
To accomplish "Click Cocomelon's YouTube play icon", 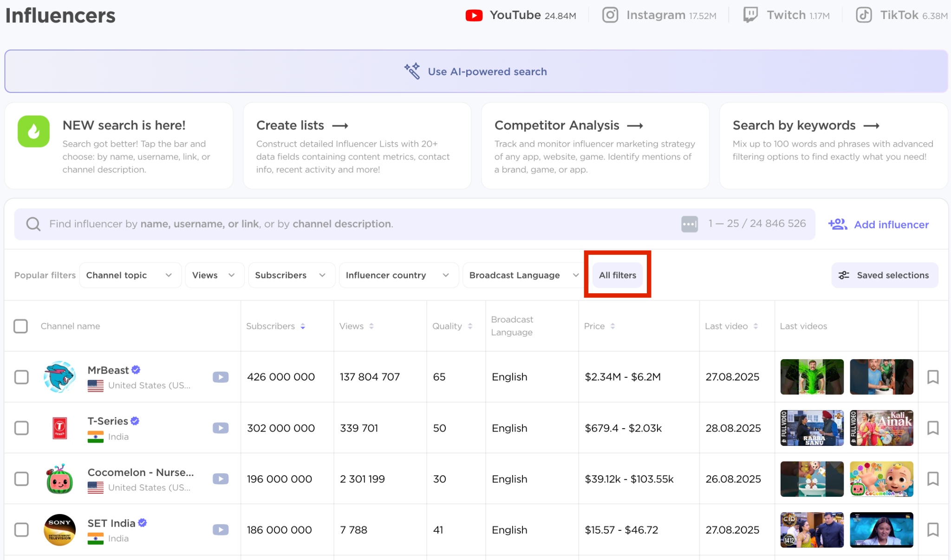I will click(221, 479).
